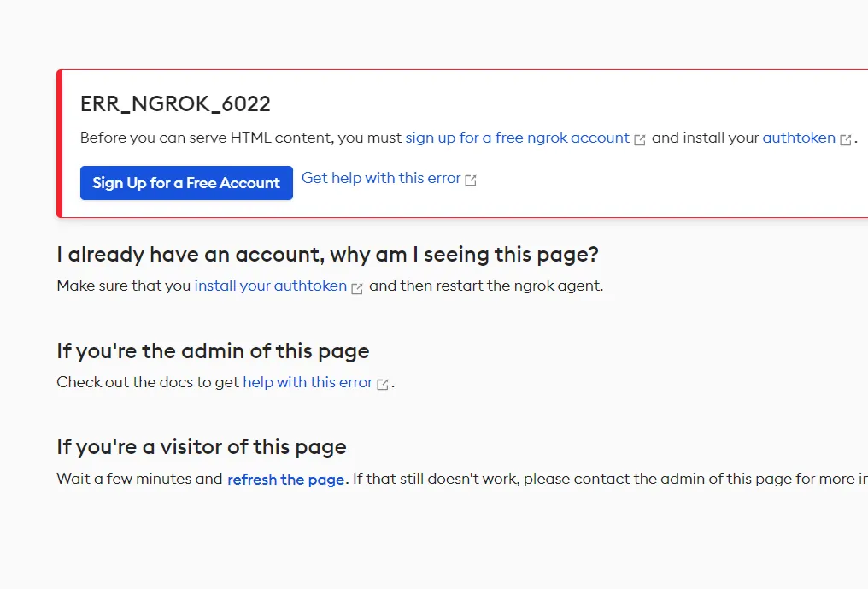Click external-link icon next to install your authtoken
Image resolution: width=868 pixels, height=589 pixels.
tap(357, 288)
